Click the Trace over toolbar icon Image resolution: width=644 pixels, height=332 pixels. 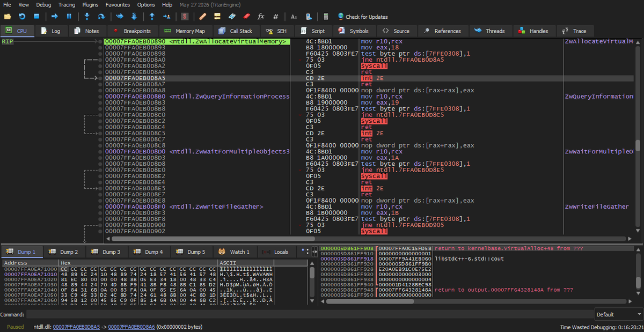tap(134, 17)
